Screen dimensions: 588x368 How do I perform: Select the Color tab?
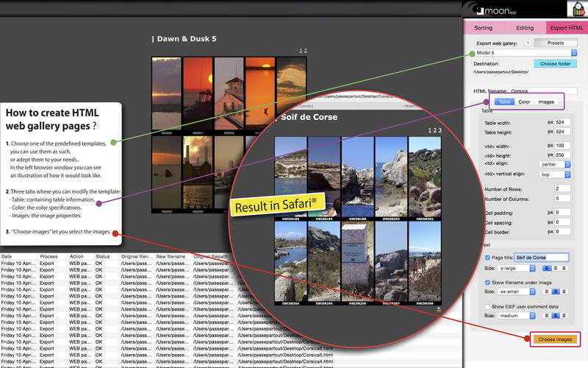tap(524, 102)
